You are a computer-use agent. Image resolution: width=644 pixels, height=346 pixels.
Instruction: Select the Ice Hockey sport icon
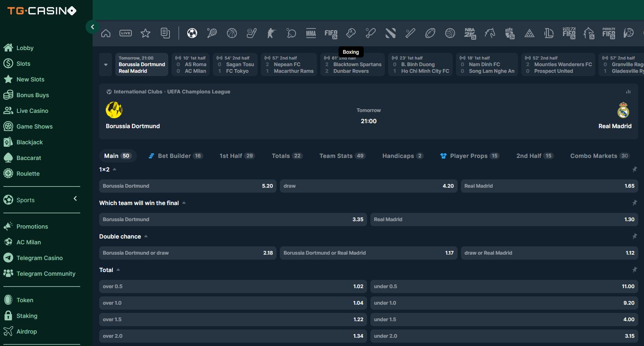pyautogui.click(x=251, y=33)
